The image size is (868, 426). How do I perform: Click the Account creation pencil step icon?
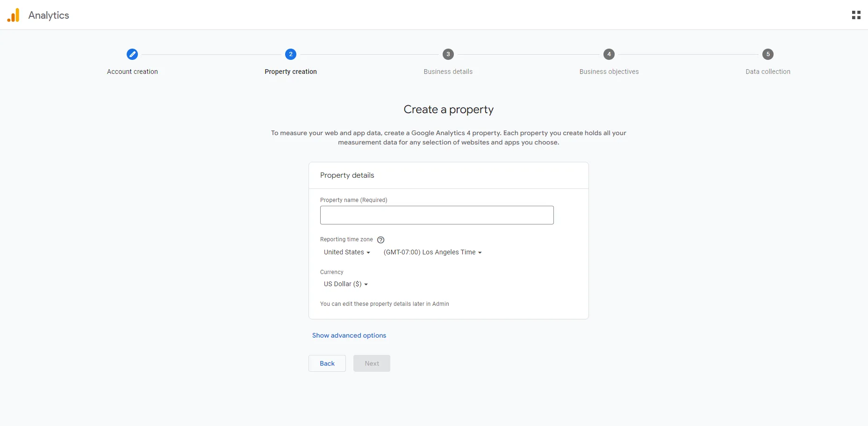point(132,54)
